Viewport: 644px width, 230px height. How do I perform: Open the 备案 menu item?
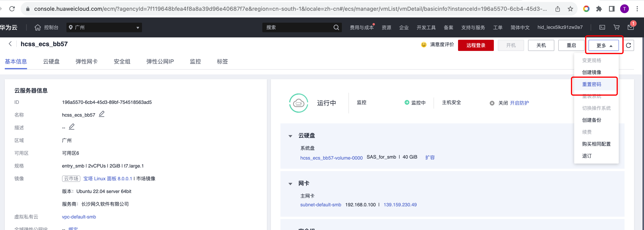pyautogui.click(x=448, y=27)
